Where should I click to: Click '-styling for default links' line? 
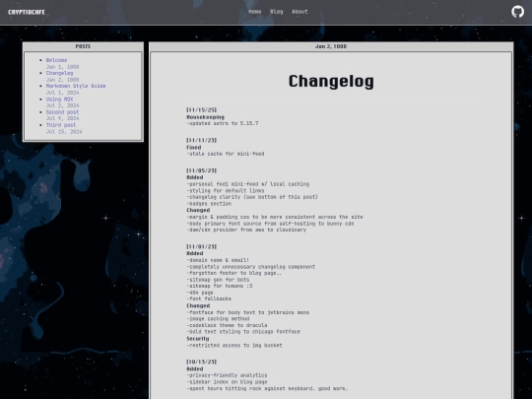pos(226,190)
